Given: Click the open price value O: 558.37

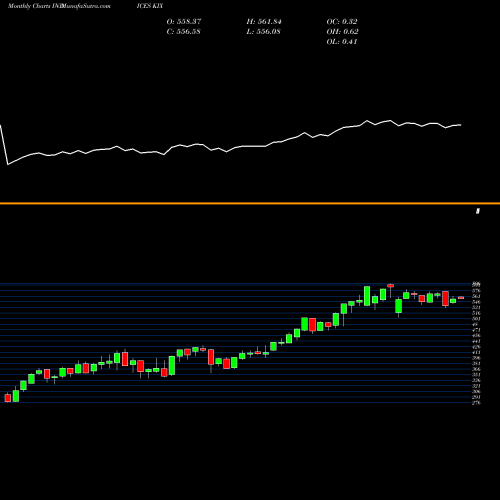Looking at the screenshot, I should [x=184, y=22].
